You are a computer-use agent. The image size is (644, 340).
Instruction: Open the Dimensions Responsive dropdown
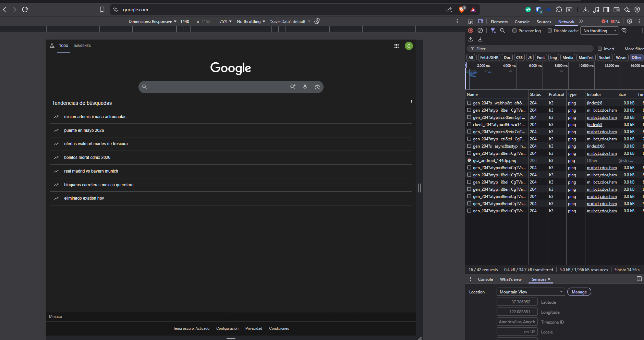point(153,21)
